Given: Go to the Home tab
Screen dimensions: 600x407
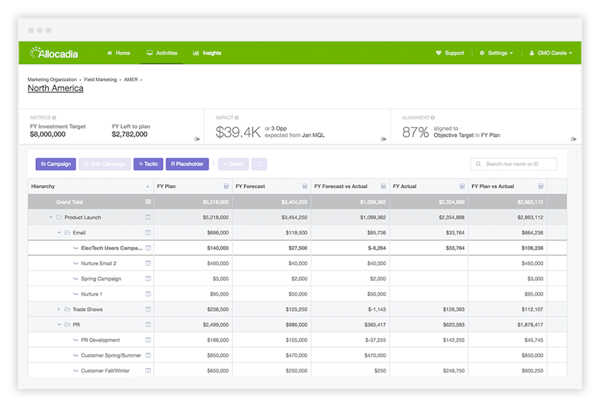Looking at the screenshot, I should [118, 53].
